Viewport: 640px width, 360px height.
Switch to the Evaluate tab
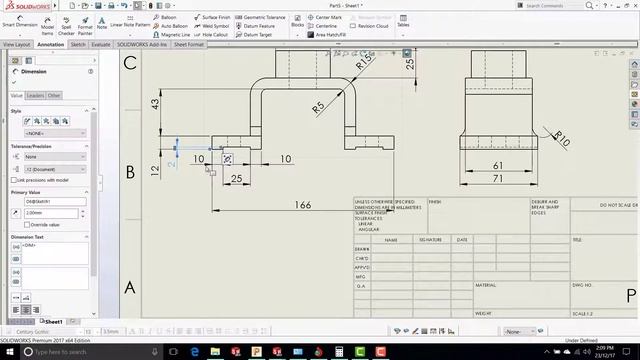pyautogui.click(x=101, y=44)
